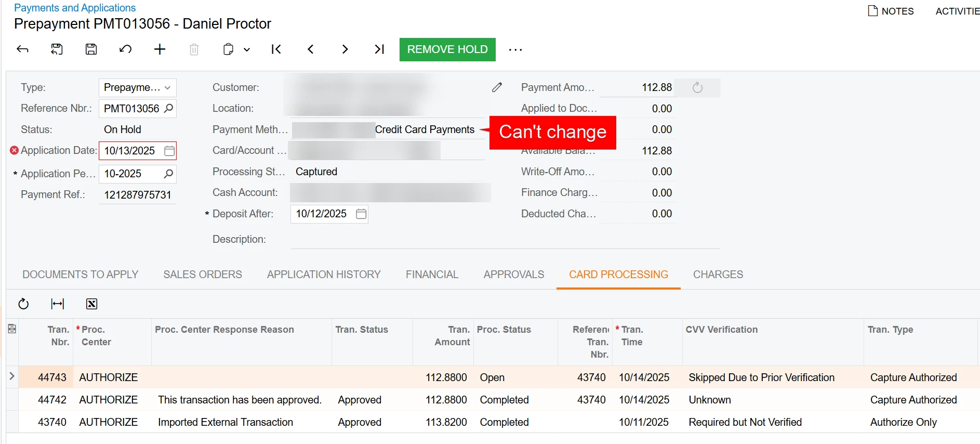Expand the row 44743 arrow
The image size is (980, 444).
(12, 376)
